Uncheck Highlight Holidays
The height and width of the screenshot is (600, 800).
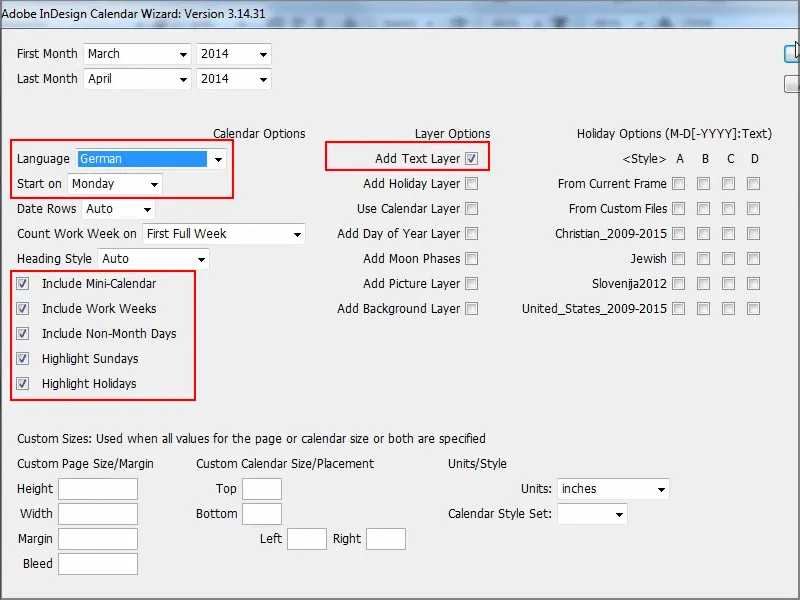[22, 384]
